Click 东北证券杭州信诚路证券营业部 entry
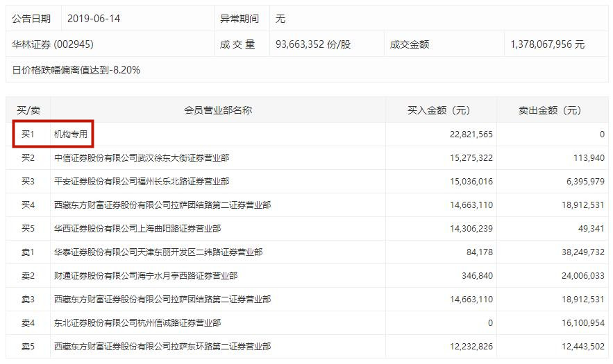 click(137, 323)
